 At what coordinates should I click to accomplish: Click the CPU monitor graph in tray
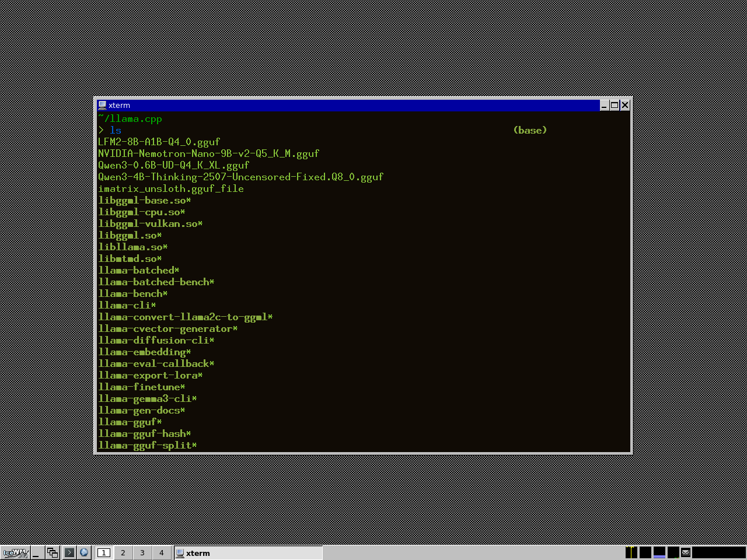pyautogui.click(x=631, y=552)
